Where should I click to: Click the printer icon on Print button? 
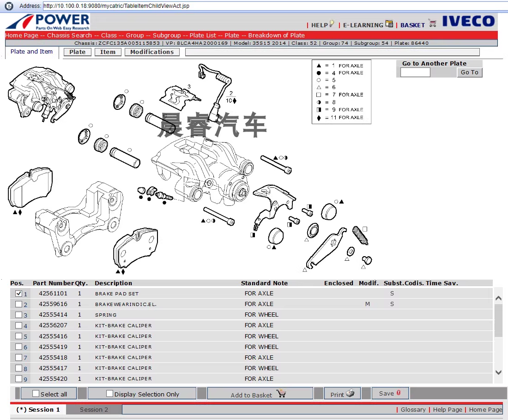click(350, 393)
